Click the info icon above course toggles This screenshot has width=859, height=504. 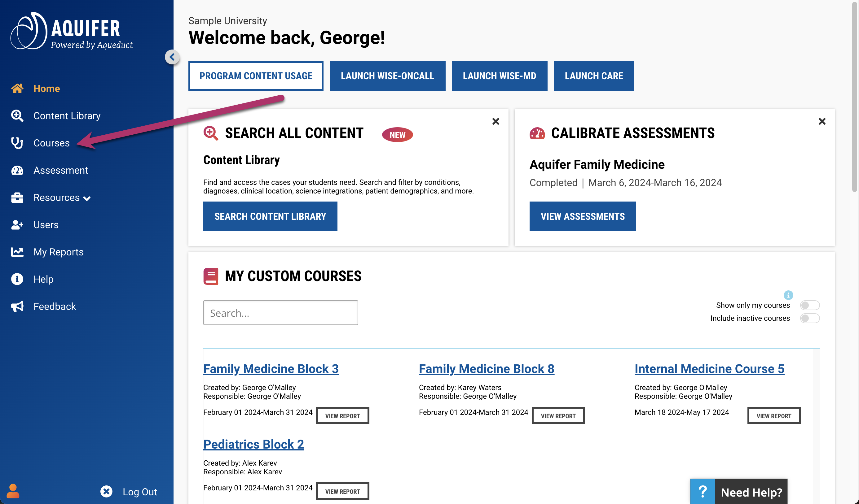tap(788, 295)
